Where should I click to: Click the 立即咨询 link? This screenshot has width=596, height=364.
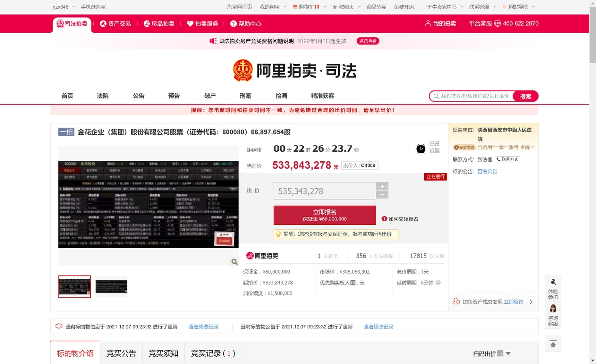click(x=514, y=302)
